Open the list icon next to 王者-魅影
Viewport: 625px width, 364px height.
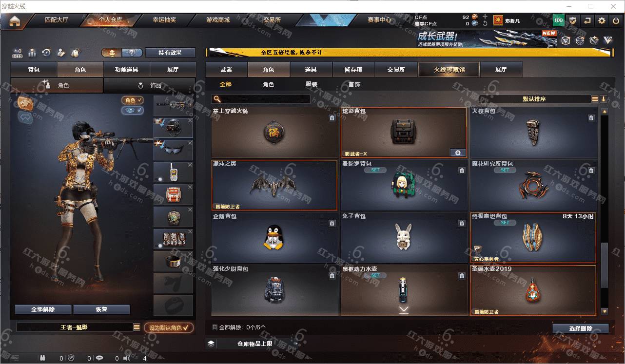pyautogui.click(x=137, y=327)
